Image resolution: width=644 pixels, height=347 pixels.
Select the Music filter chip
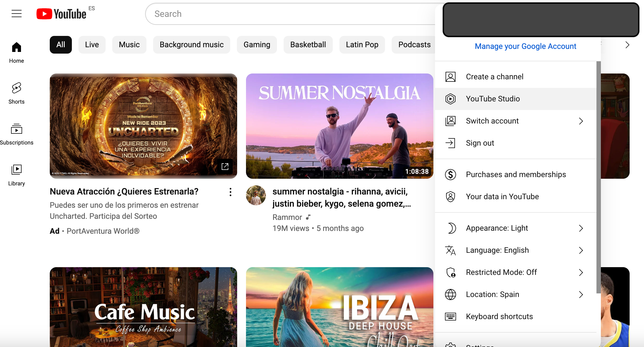129,45
